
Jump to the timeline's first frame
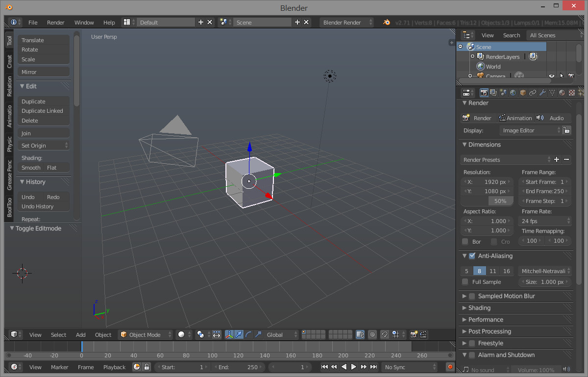[x=324, y=367]
